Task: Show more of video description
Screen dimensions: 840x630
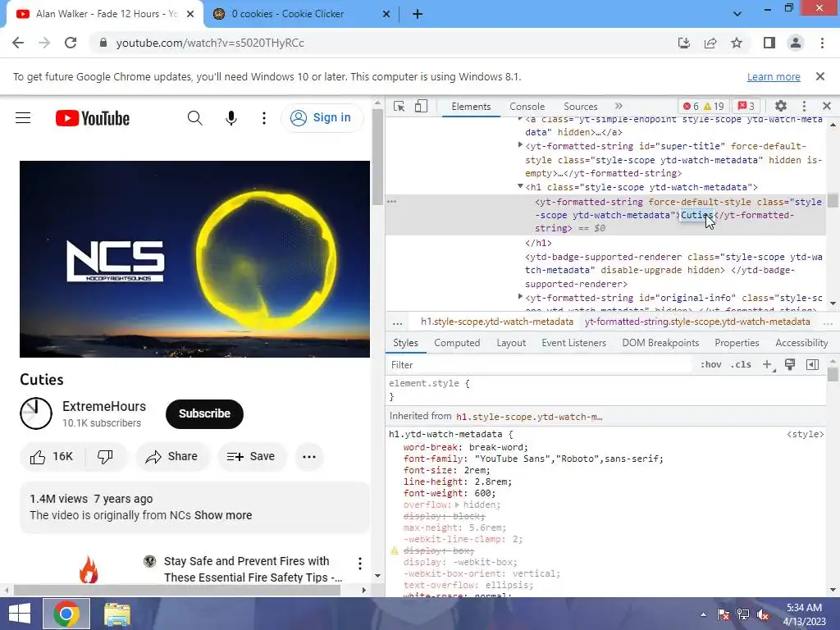Action: tap(223, 515)
